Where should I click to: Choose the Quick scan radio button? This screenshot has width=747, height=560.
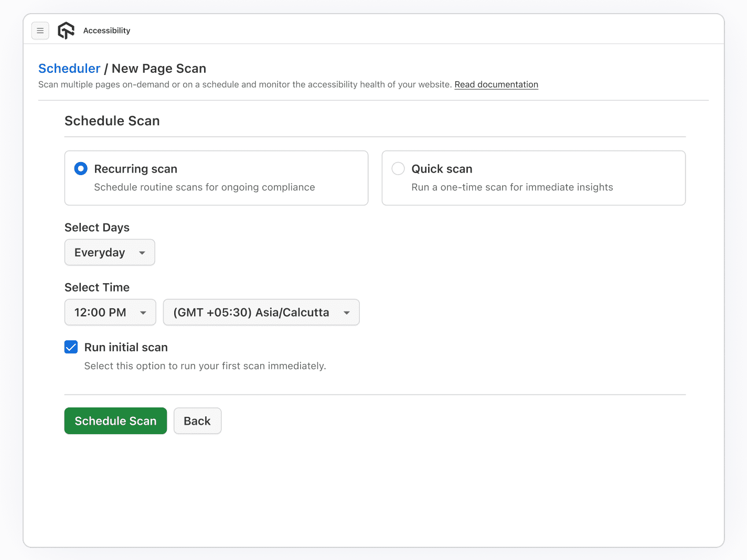[x=398, y=169]
